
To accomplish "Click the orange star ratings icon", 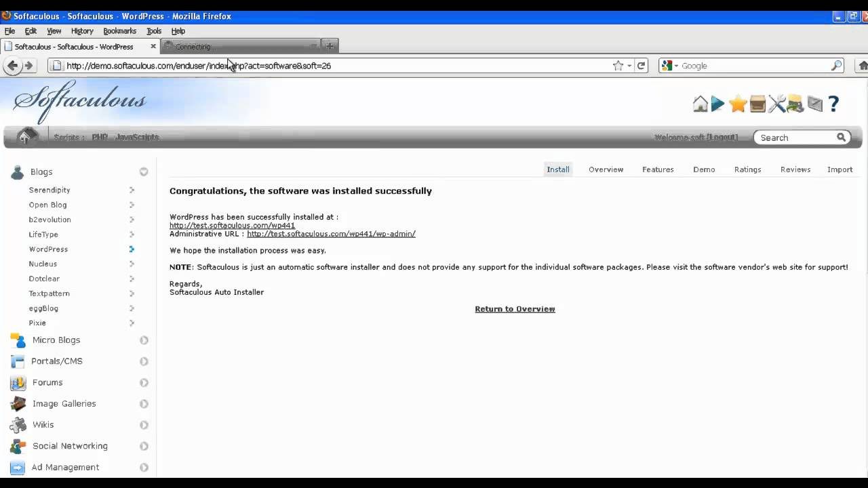I will [x=738, y=104].
